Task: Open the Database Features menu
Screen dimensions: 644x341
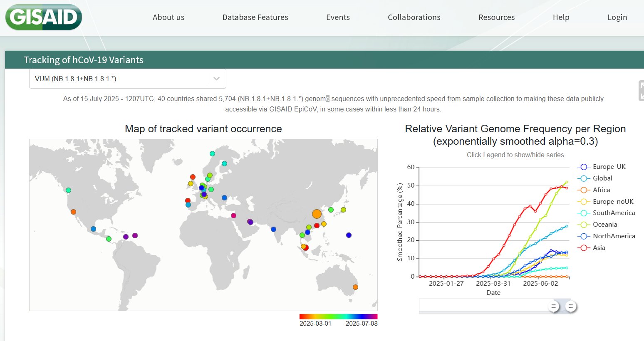Action: tap(255, 17)
